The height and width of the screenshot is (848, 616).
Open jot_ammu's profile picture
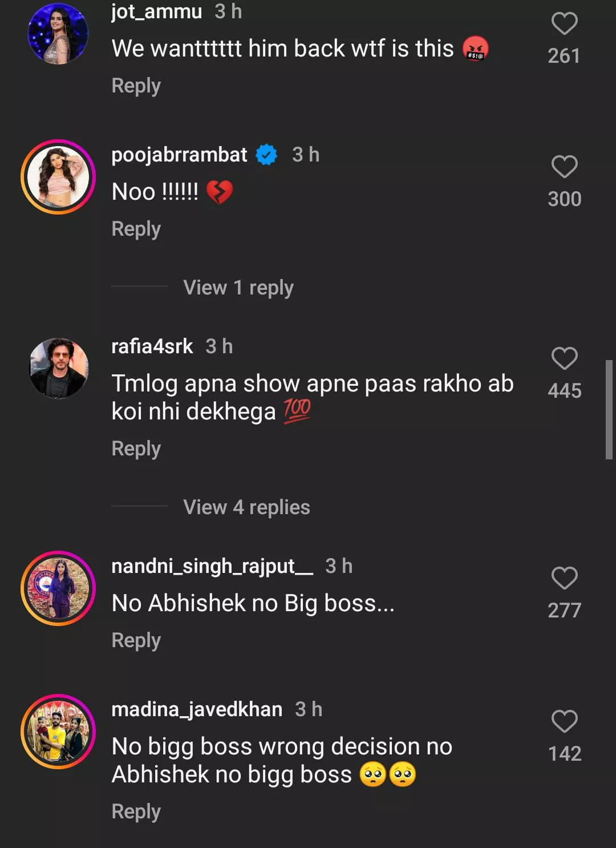pyautogui.click(x=58, y=34)
